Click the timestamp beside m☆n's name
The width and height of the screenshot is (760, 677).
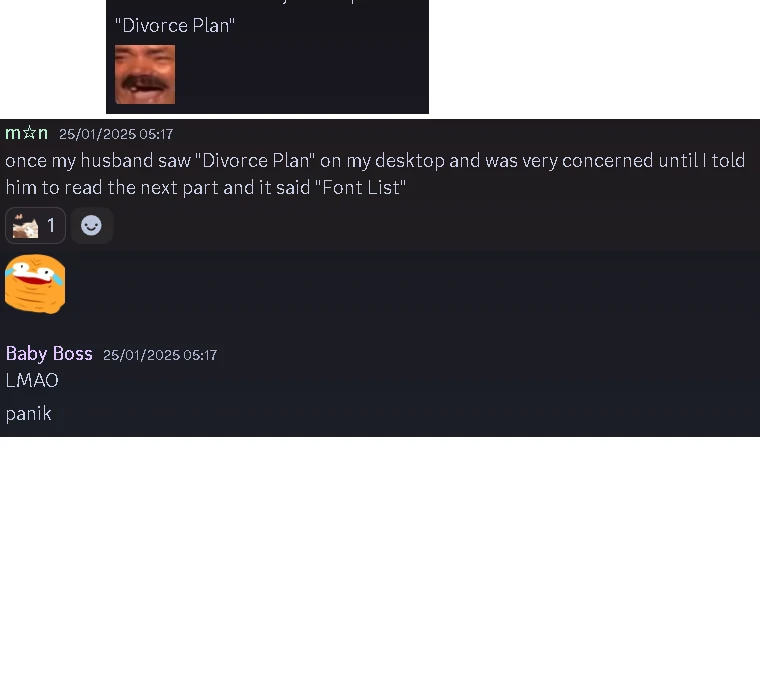coord(116,134)
